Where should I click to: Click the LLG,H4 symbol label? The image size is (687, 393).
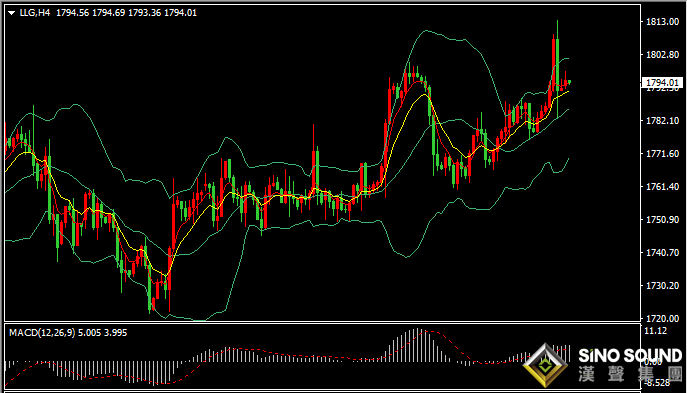35,13
